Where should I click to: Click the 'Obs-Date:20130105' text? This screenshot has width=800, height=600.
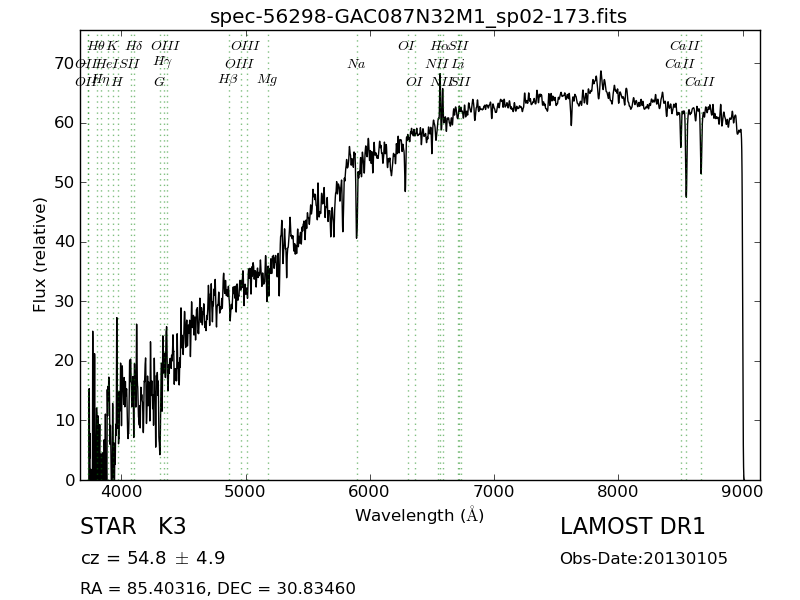click(x=643, y=558)
